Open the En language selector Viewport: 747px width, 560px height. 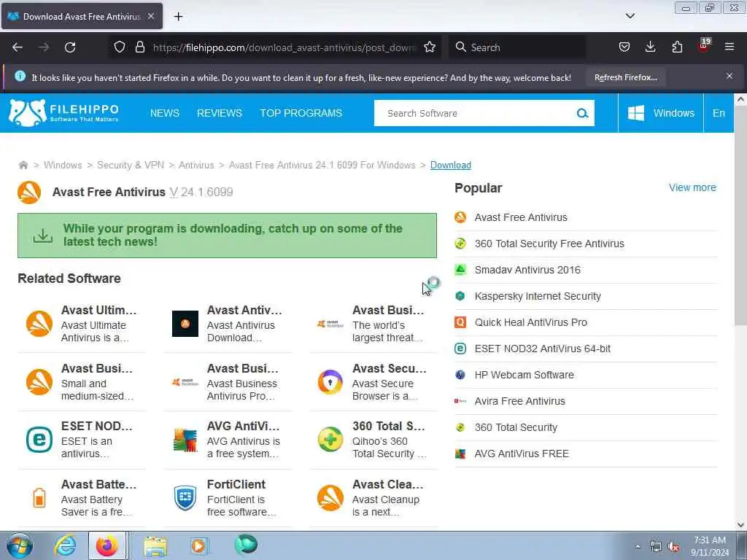pyautogui.click(x=719, y=113)
